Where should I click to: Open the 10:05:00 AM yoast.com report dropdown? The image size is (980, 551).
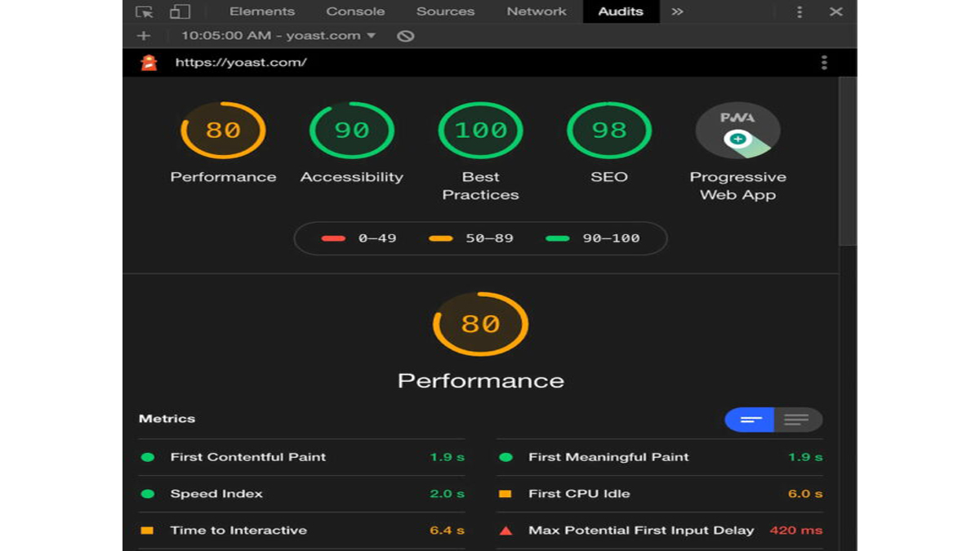(278, 36)
